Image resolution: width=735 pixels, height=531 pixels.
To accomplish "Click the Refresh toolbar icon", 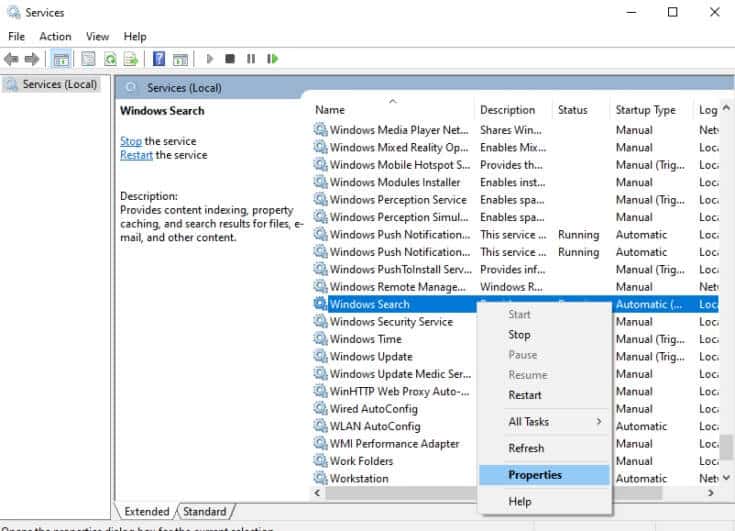I will coord(110,59).
